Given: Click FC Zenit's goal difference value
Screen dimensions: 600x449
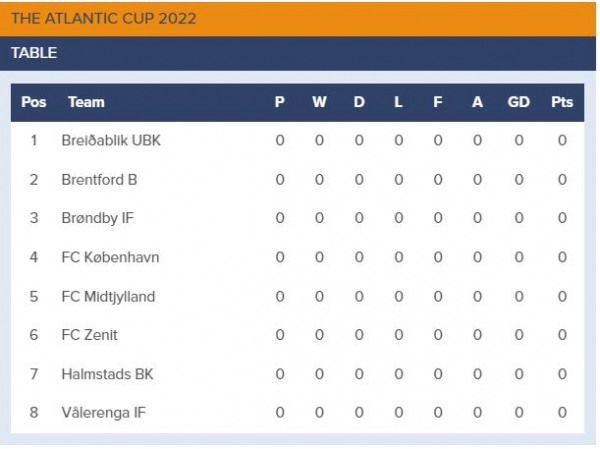Looking at the screenshot, I should pyautogui.click(x=519, y=335).
